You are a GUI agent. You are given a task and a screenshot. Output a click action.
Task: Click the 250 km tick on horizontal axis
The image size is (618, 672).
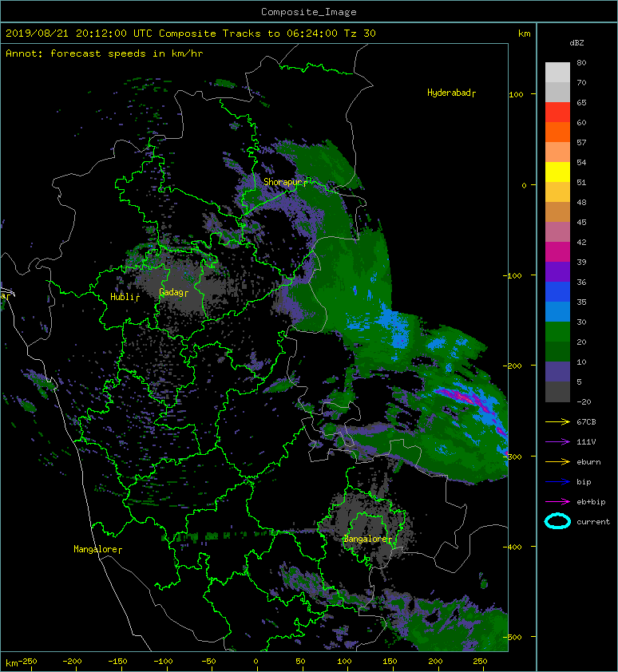(x=480, y=662)
